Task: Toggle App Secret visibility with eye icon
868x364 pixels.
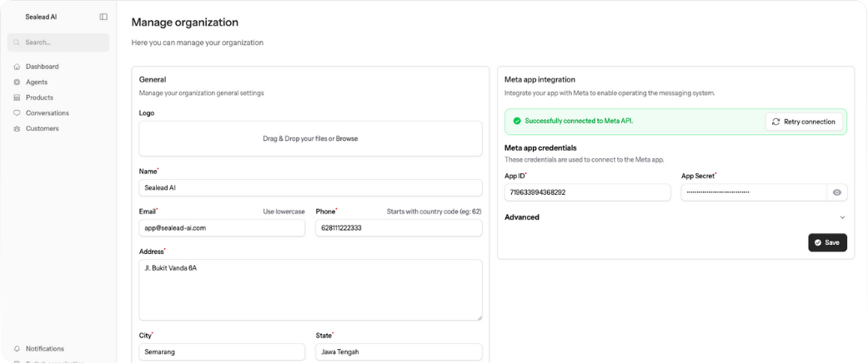Action: tap(836, 192)
